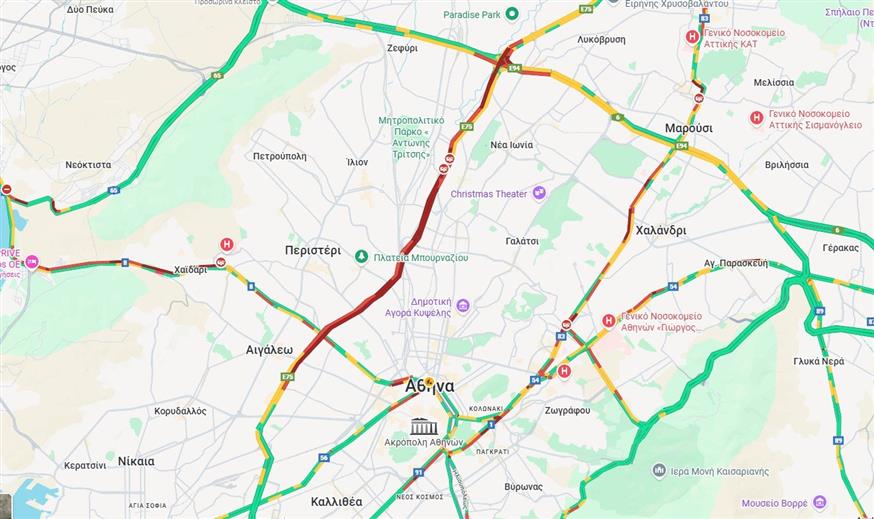Click the Αθήνα city label

430,386
